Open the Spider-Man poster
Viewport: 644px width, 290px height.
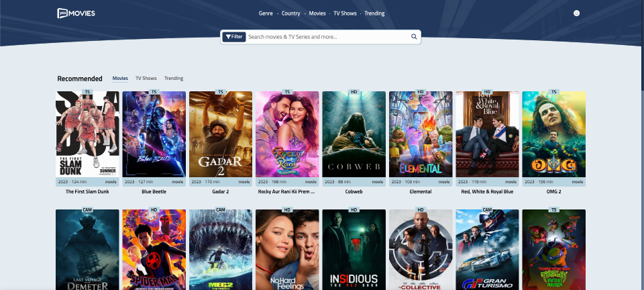coord(154,250)
